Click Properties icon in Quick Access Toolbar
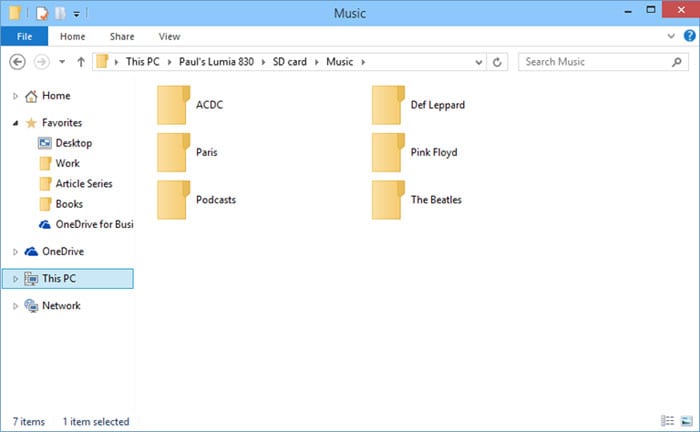 click(42, 14)
